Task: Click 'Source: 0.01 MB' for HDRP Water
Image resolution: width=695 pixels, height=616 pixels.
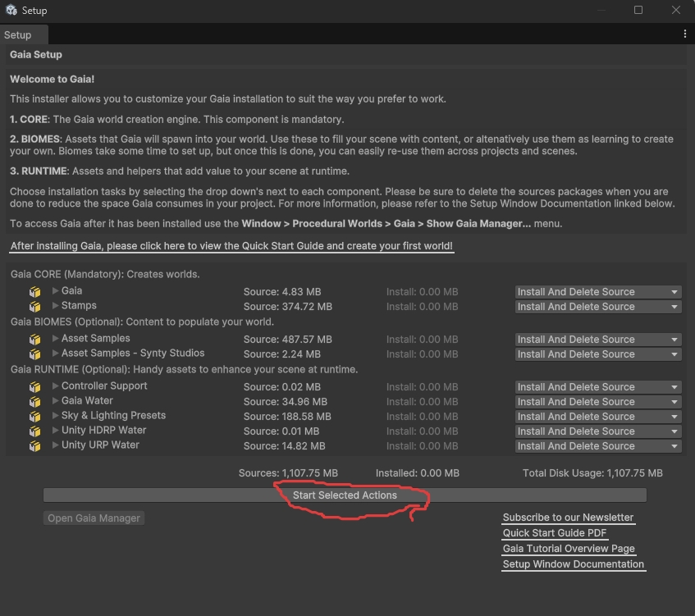Action: (x=281, y=431)
